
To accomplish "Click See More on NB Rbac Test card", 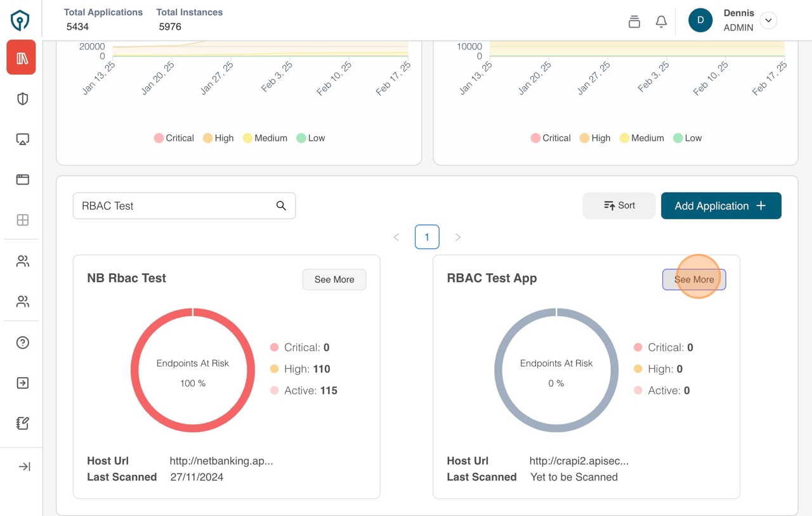I will click(x=334, y=280).
